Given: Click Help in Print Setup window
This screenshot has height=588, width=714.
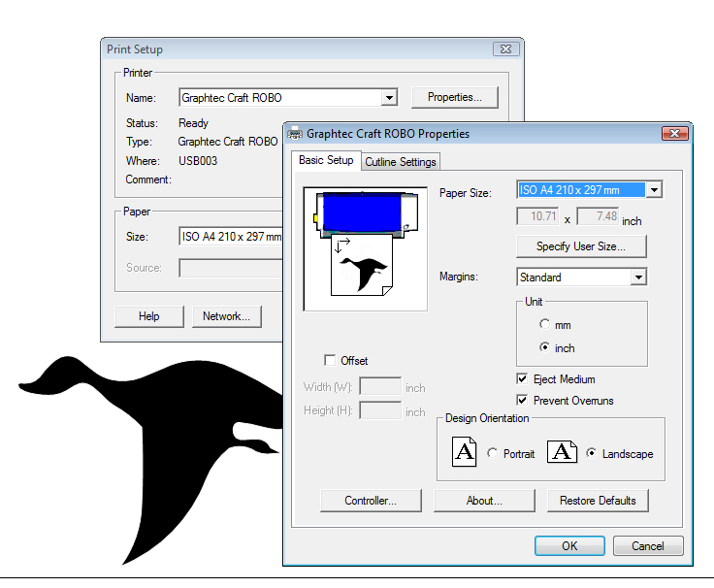Looking at the screenshot, I should pyautogui.click(x=148, y=316).
